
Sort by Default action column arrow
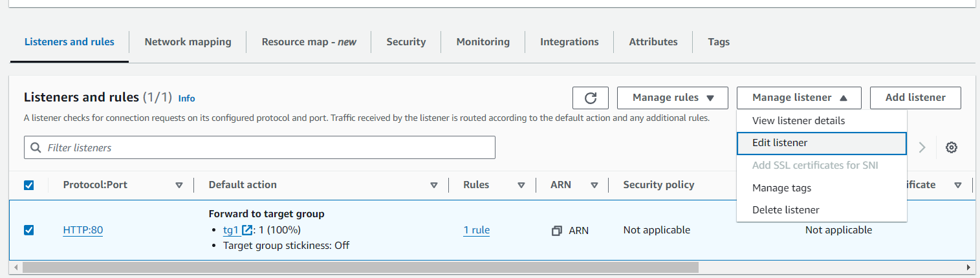coord(434,185)
